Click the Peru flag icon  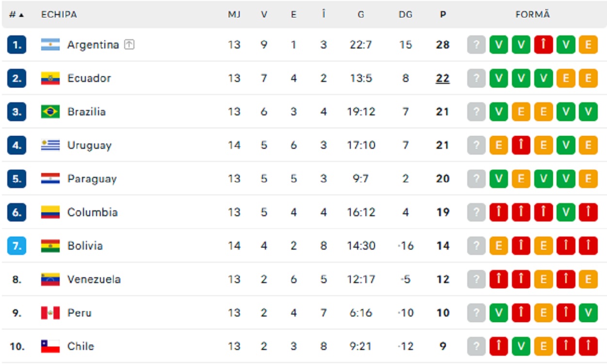[50, 313]
